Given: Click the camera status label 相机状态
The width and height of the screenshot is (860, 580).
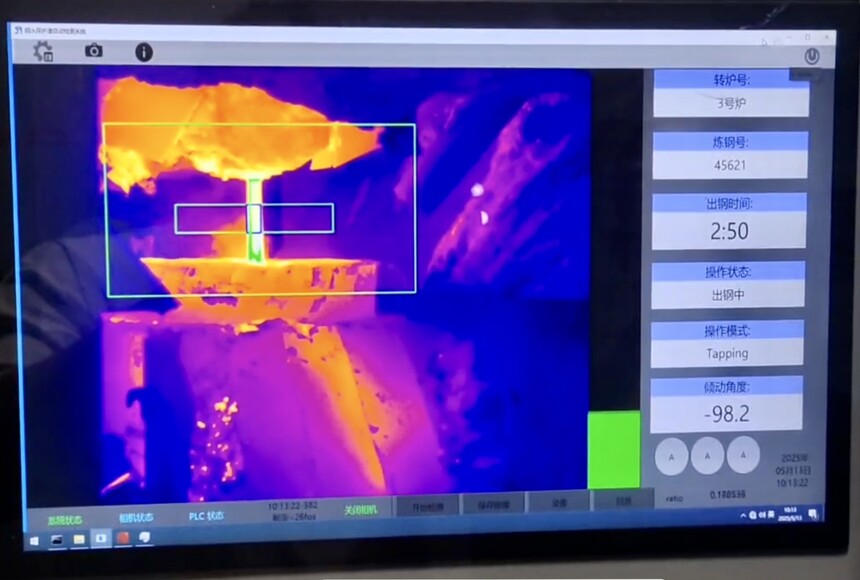Looking at the screenshot, I should pos(136,517).
